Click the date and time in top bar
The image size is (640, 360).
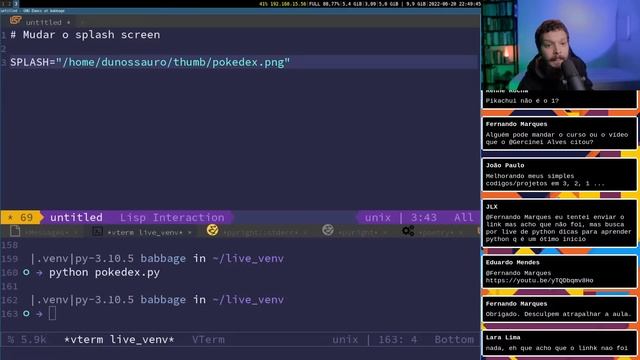point(454,4)
